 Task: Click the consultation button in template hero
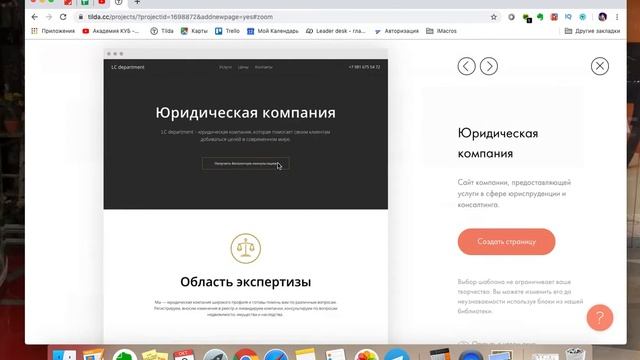pyautogui.click(x=245, y=164)
